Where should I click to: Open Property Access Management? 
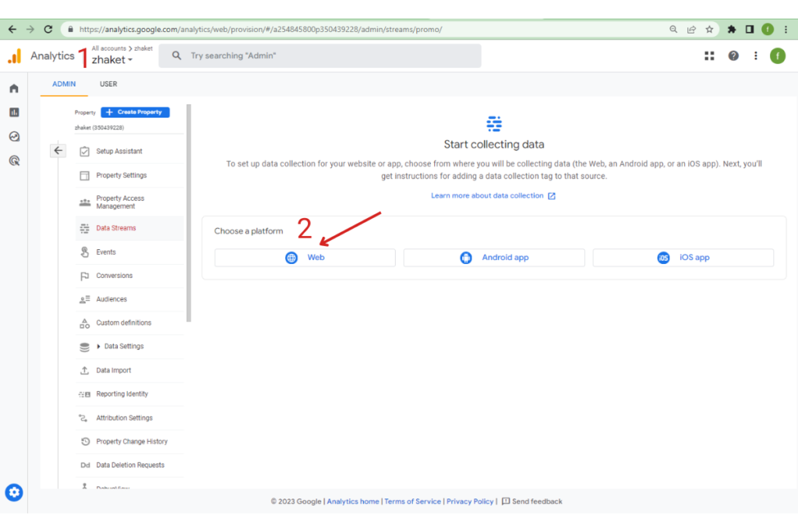(x=129, y=202)
